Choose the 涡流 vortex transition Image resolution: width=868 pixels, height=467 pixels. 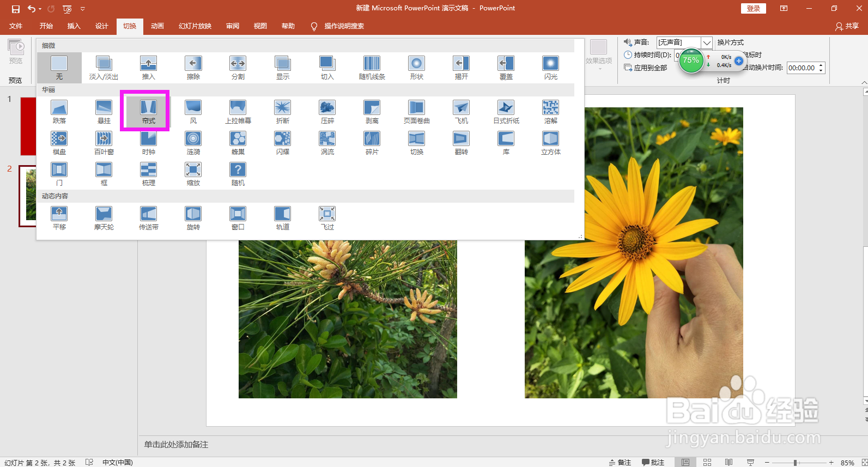pyautogui.click(x=327, y=143)
